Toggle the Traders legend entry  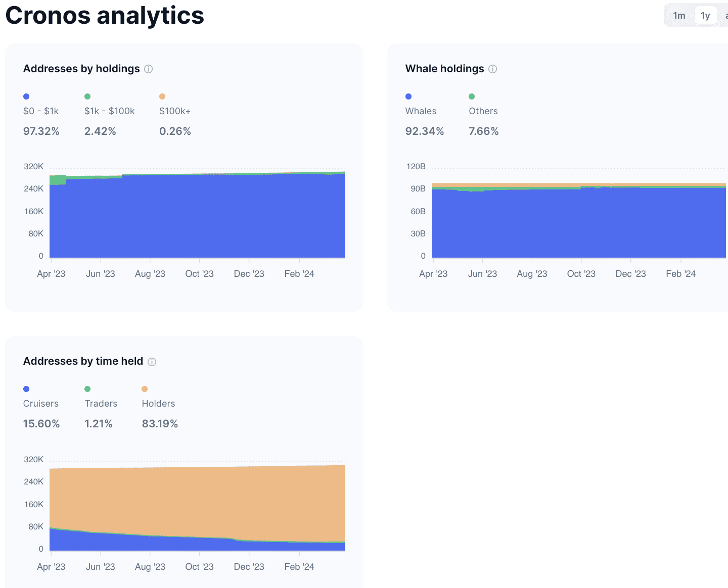point(101,404)
